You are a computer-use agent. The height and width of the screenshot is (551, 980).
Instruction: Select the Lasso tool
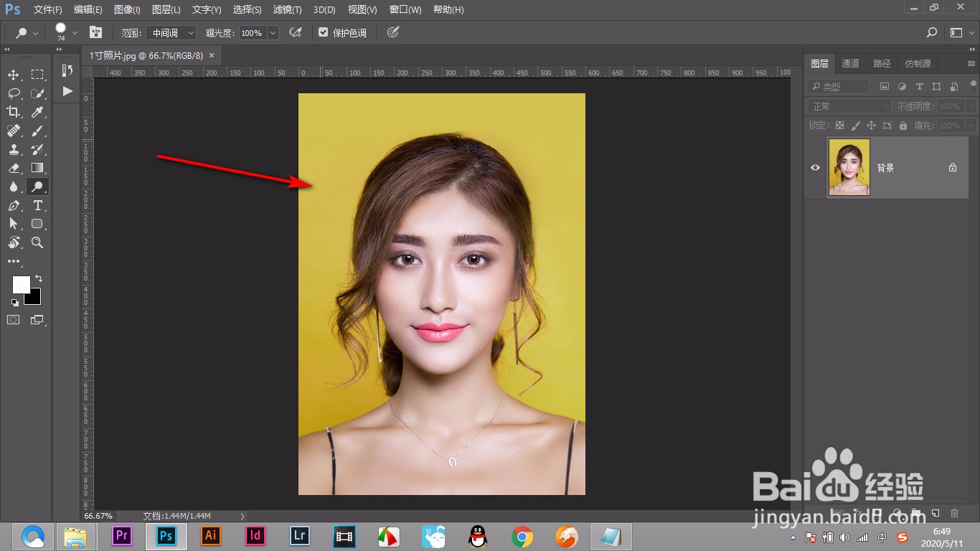(14, 93)
